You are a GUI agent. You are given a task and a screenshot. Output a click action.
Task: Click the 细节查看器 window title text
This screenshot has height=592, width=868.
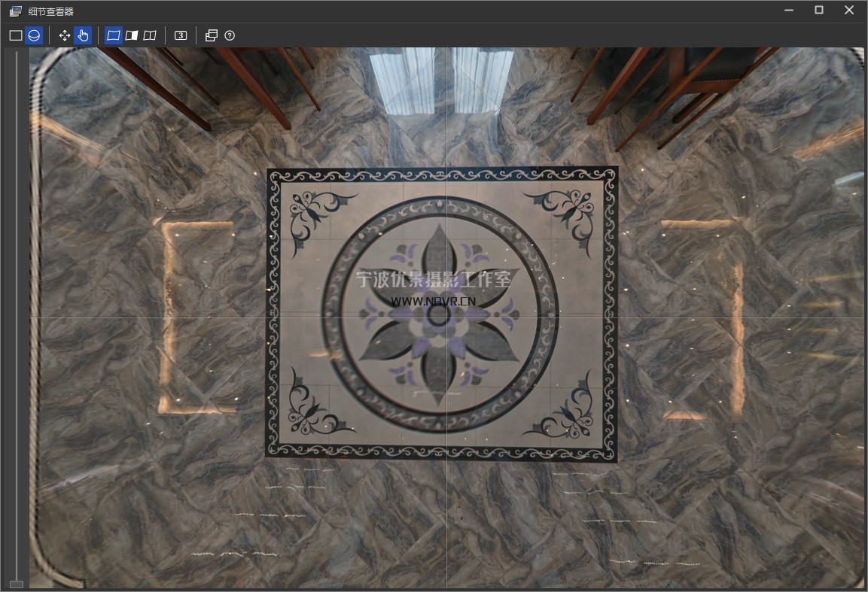[x=51, y=11]
